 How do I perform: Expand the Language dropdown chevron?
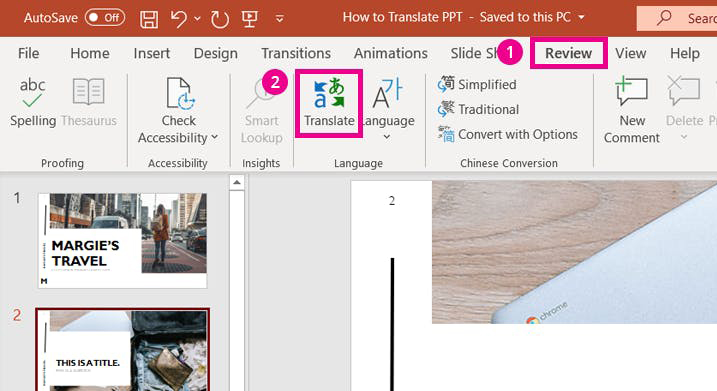[x=387, y=137]
